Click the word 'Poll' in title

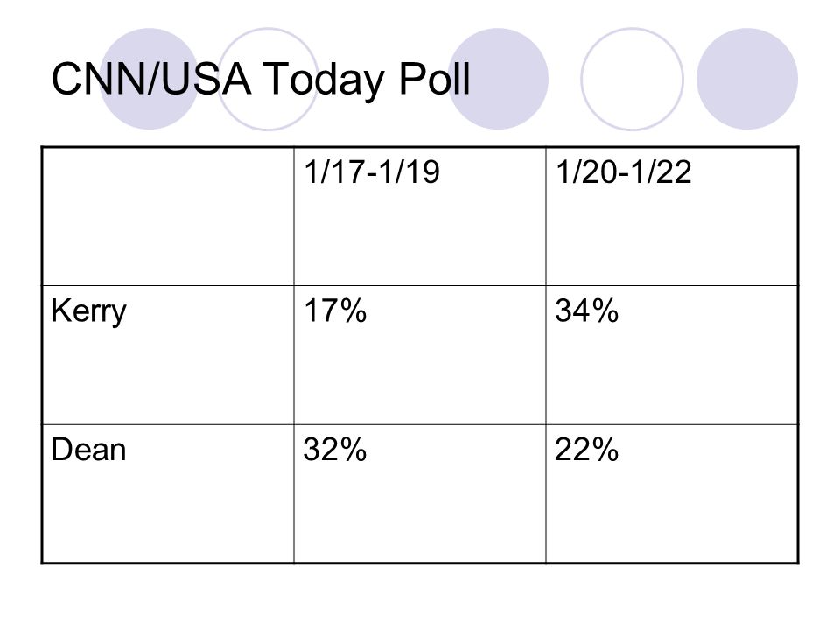[435, 78]
